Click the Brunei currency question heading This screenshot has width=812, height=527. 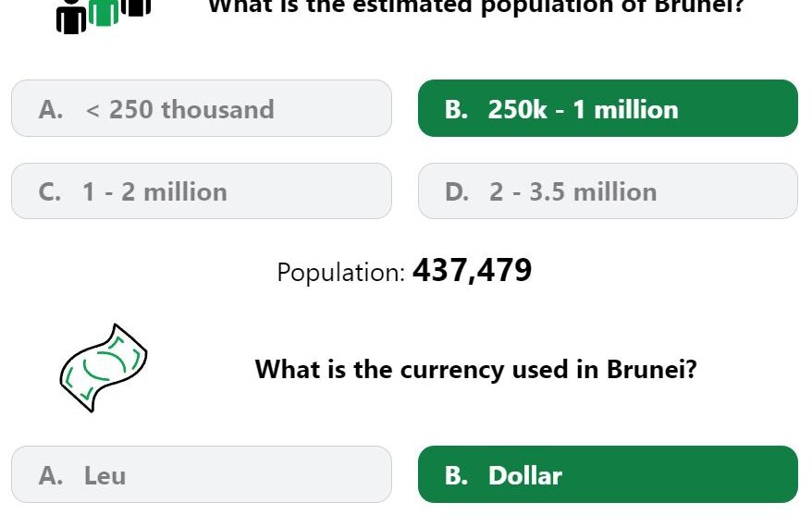click(476, 370)
